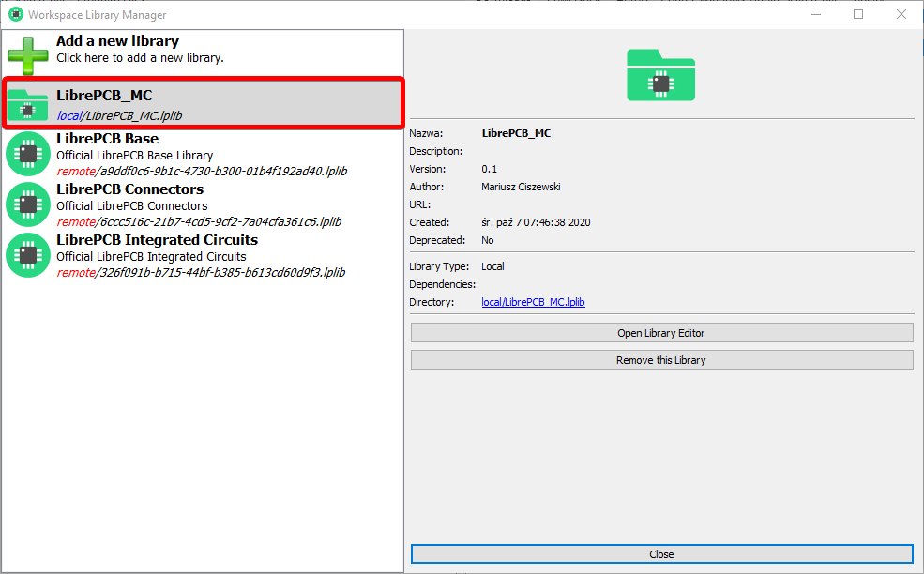This screenshot has width=924, height=574.
Task: Click 'Official LibrePCB Base Library' description
Action: (x=135, y=155)
